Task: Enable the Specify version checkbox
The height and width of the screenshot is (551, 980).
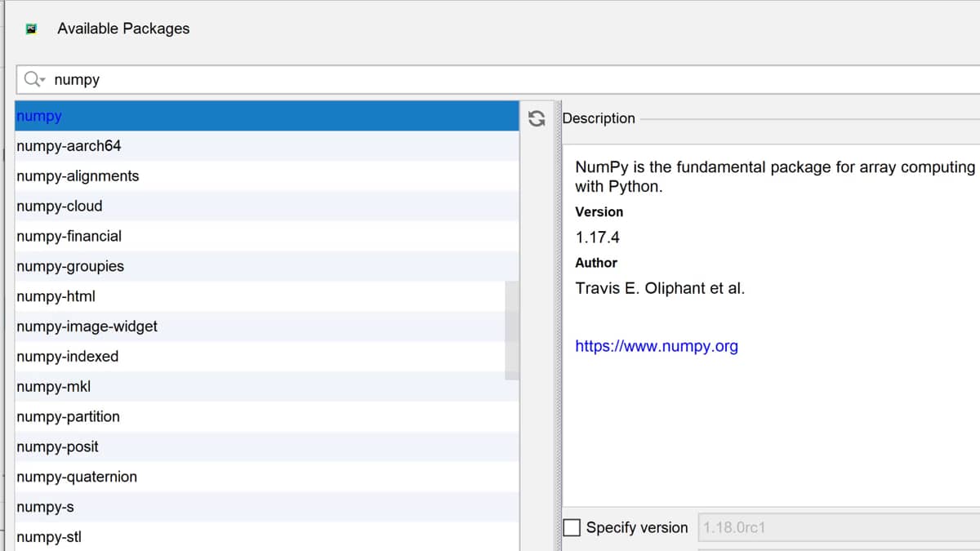Action: 572,527
